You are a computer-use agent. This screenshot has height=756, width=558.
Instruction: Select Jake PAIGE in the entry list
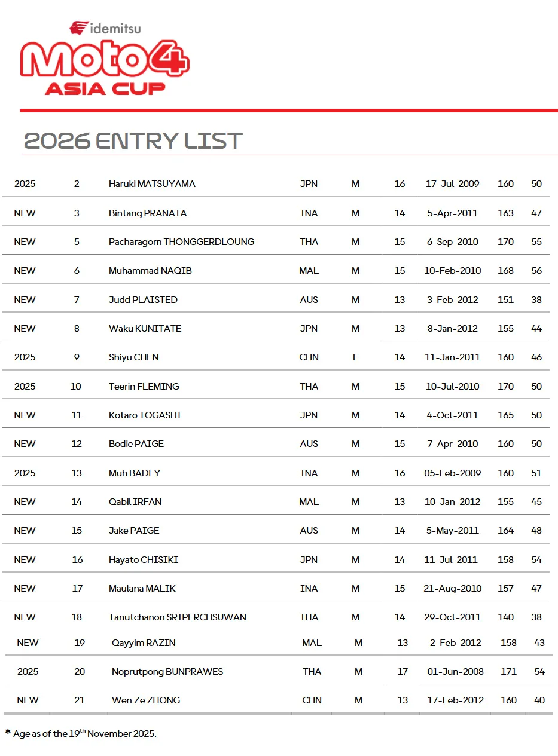click(x=134, y=531)
